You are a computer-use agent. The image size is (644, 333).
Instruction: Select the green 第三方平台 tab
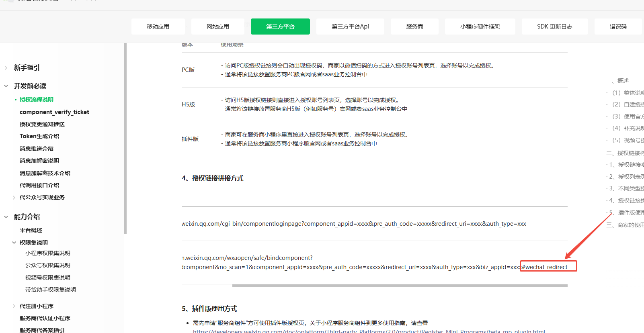coord(280,27)
